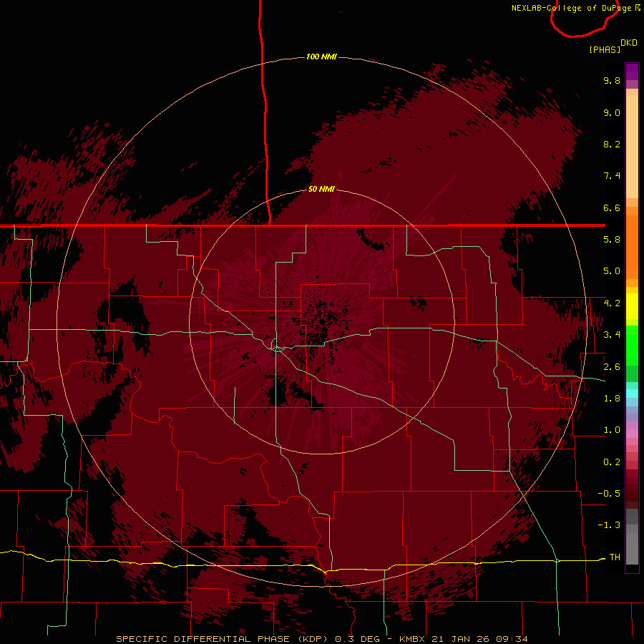Click the 6.6 scale value

point(612,208)
